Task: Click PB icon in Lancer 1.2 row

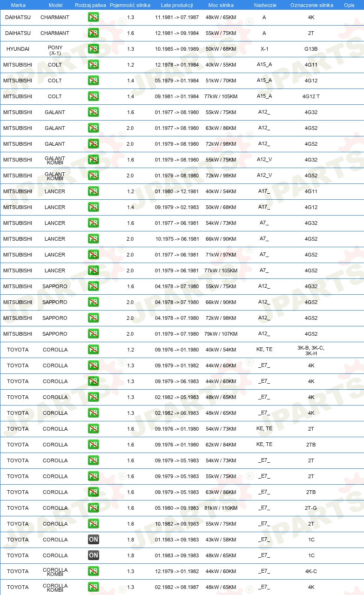Action: click(x=94, y=191)
